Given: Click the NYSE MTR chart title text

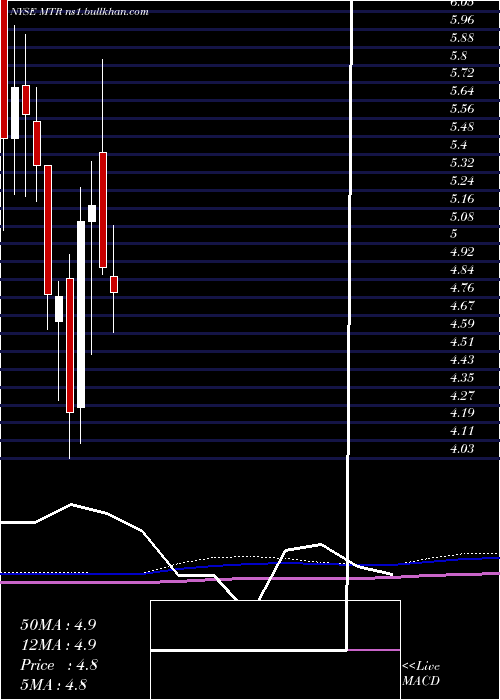Looking at the screenshot, I should 79,12.
